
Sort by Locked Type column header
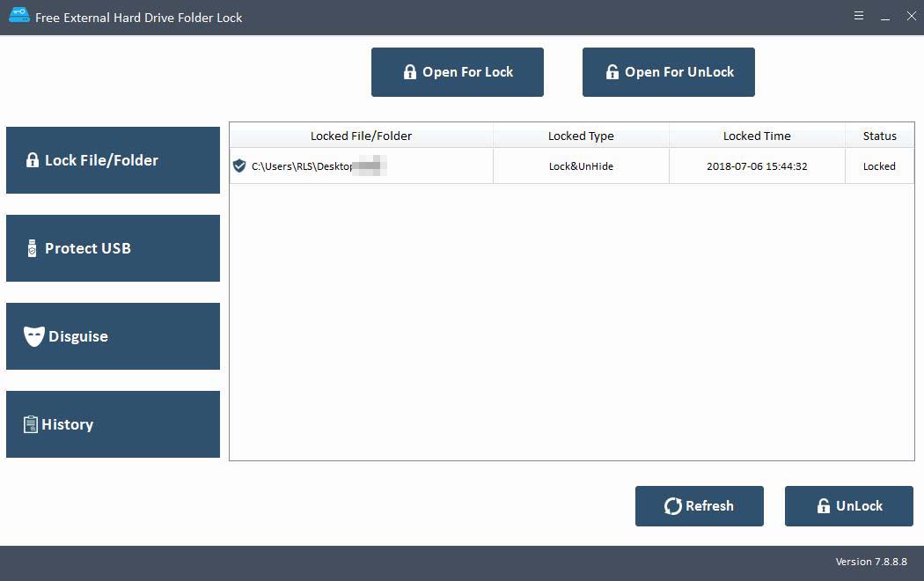coord(581,136)
